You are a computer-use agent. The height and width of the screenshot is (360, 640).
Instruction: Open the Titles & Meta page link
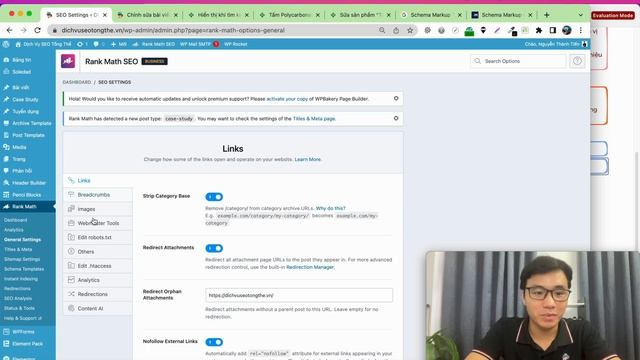click(314, 119)
